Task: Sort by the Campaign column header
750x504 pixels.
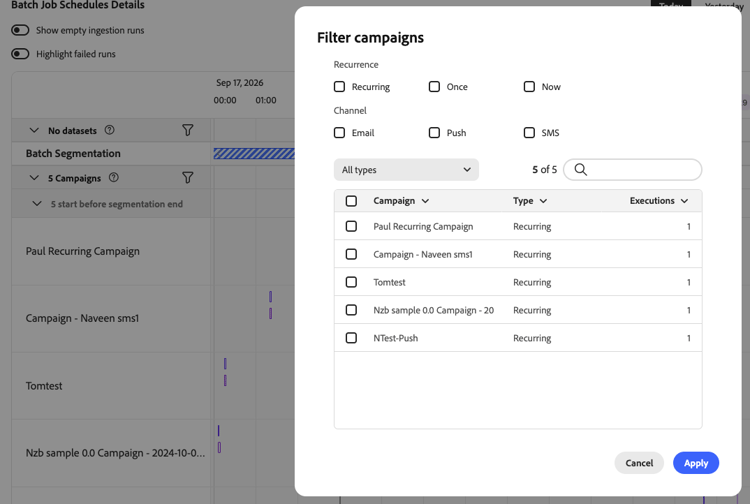Action: pos(401,201)
